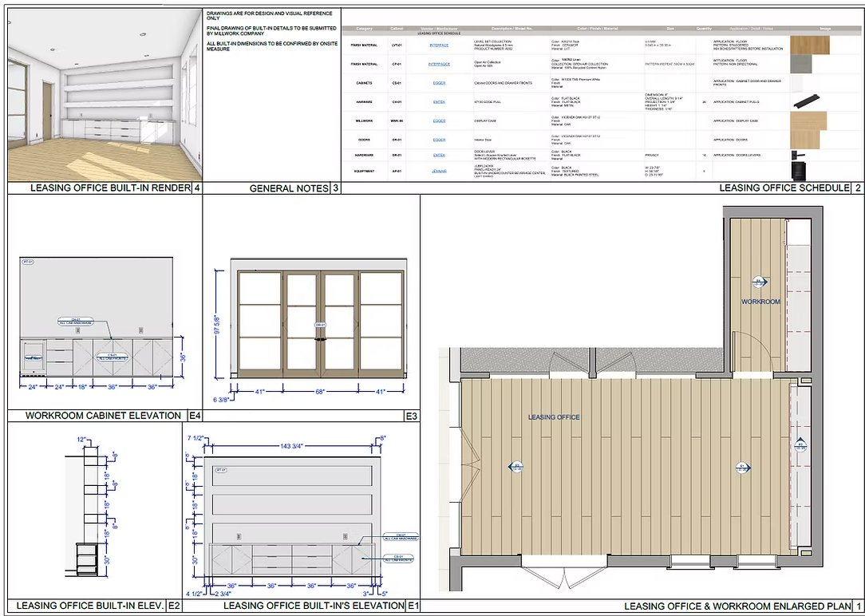Screen dimensions: 865x616
Task: Select the black door lever image
Action: [x=797, y=156]
